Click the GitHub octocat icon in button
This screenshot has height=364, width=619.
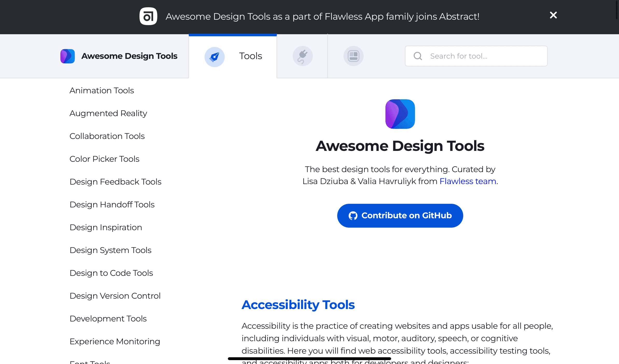pos(353,216)
